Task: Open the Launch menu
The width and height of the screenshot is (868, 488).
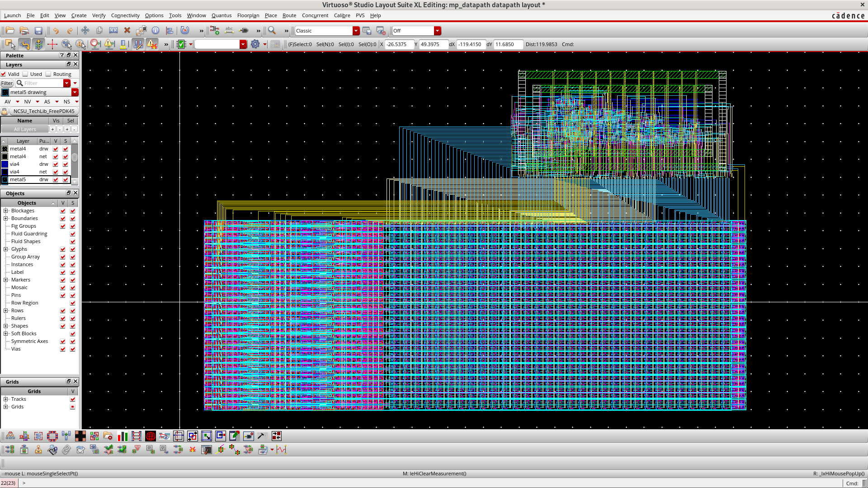Action: [x=12, y=15]
